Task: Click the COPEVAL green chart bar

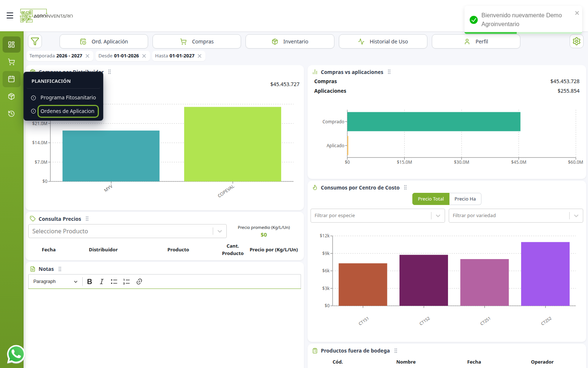Action: 233,144
